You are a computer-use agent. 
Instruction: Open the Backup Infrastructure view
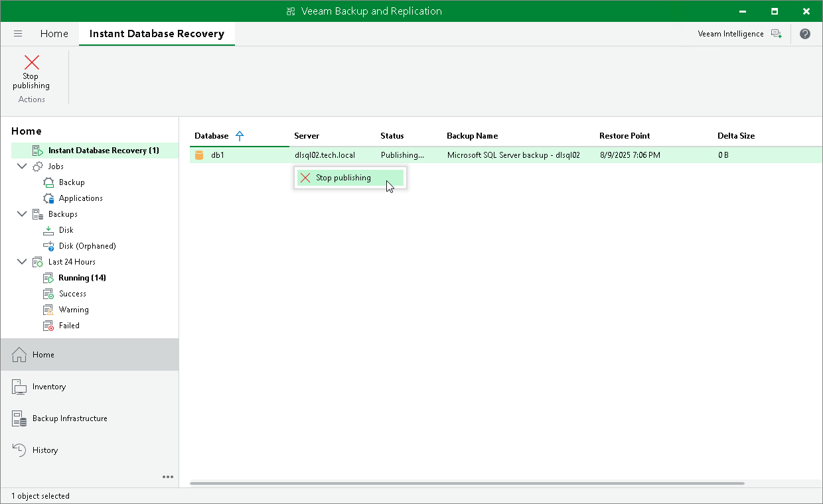pyautogui.click(x=90, y=418)
